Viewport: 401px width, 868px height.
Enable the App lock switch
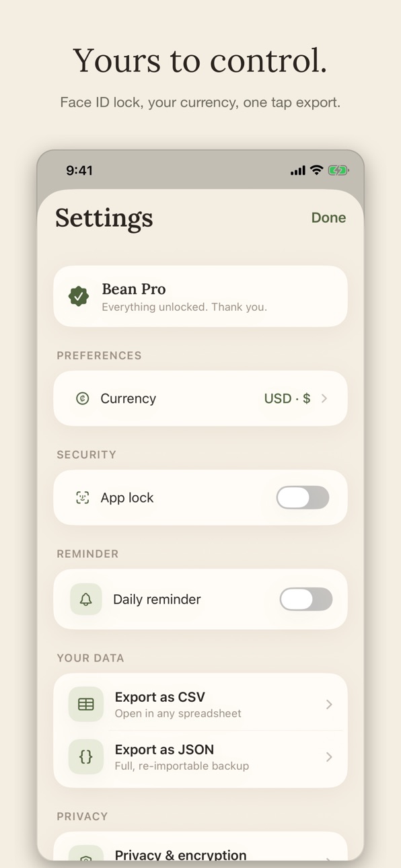coord(303,498)
